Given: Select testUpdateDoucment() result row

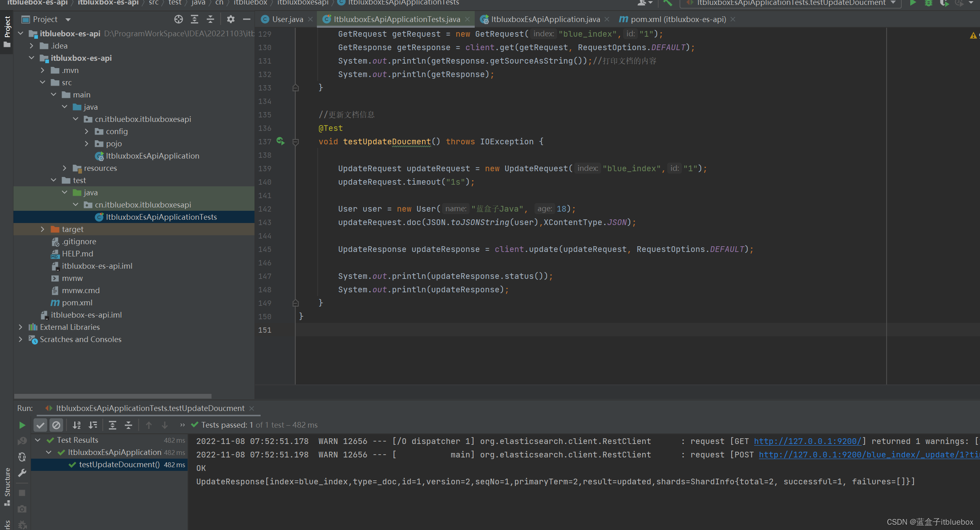Looking at the screenshot, I should pyautogui.click(x=109, y=465).
